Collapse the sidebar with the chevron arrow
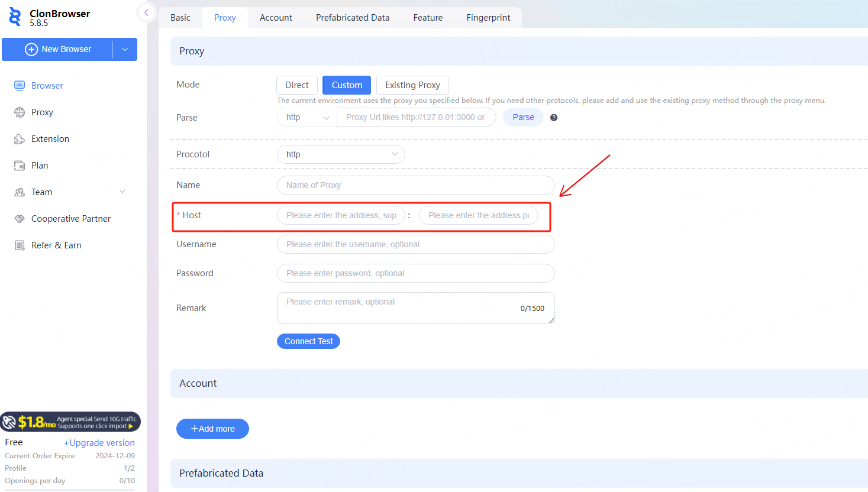This screenshot has width=868, height=492. 146,12
